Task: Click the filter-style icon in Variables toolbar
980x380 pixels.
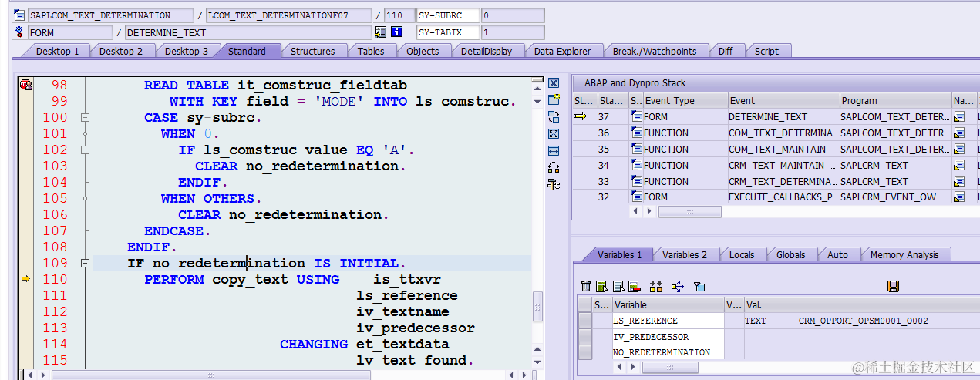Action: pyautogui.click(x=699, y=287)
